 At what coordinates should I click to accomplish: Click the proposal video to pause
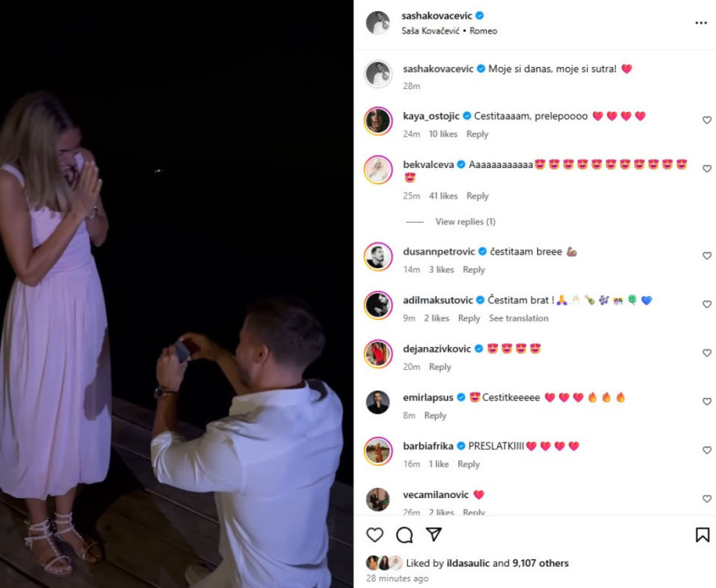(x=177, y=294)
